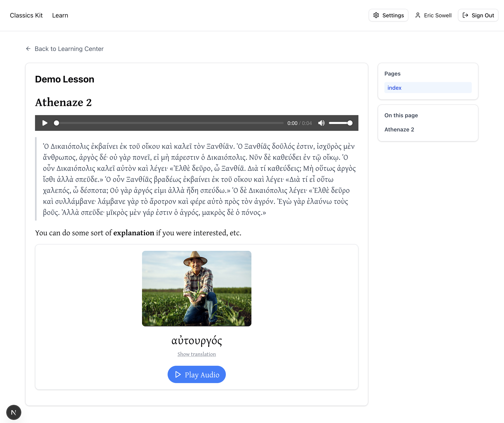Click the Settings gear icon

(376, 15)
